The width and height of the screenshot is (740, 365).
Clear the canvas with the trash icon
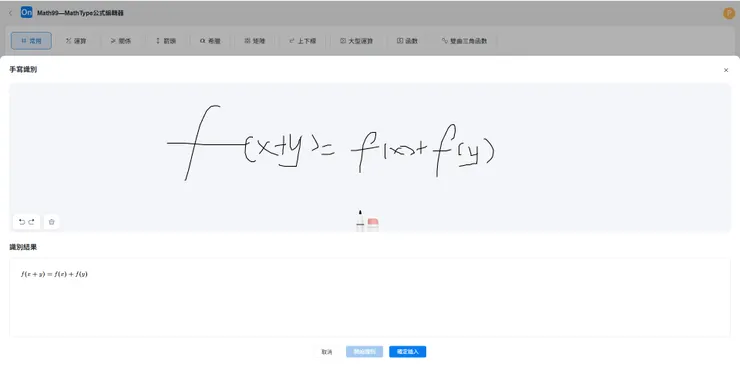pos(51,222)
